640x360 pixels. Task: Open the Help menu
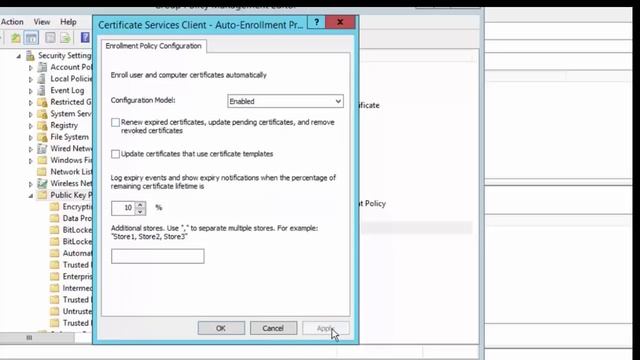pyautogui.click(x=68, y=22)
